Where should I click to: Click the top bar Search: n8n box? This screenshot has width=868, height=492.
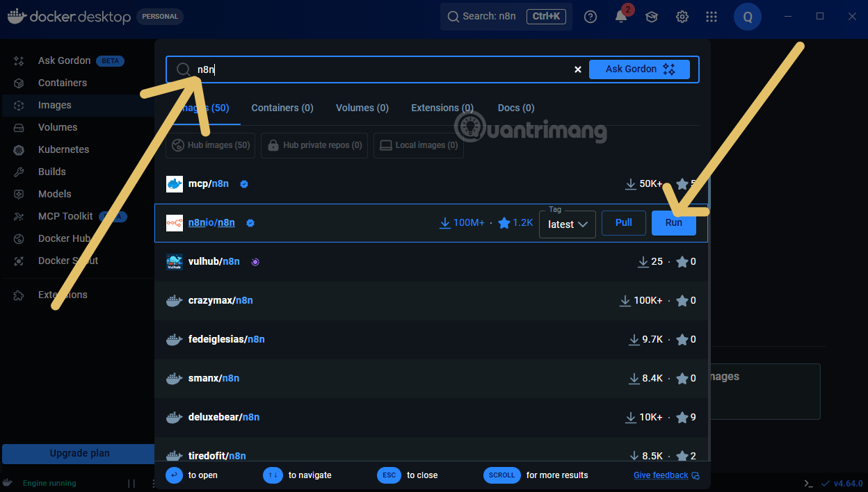[506, 17]
